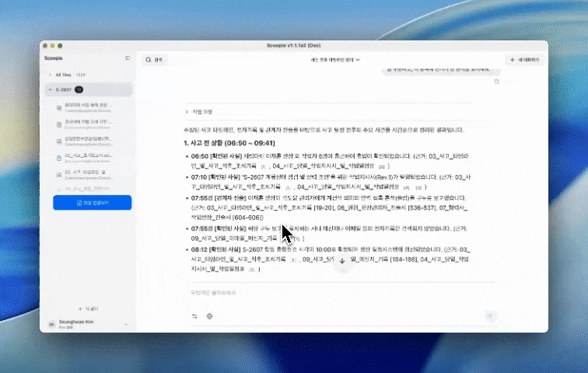
Task: Click citation [1] in the 06:50 entry
Action: click(263, 166)
